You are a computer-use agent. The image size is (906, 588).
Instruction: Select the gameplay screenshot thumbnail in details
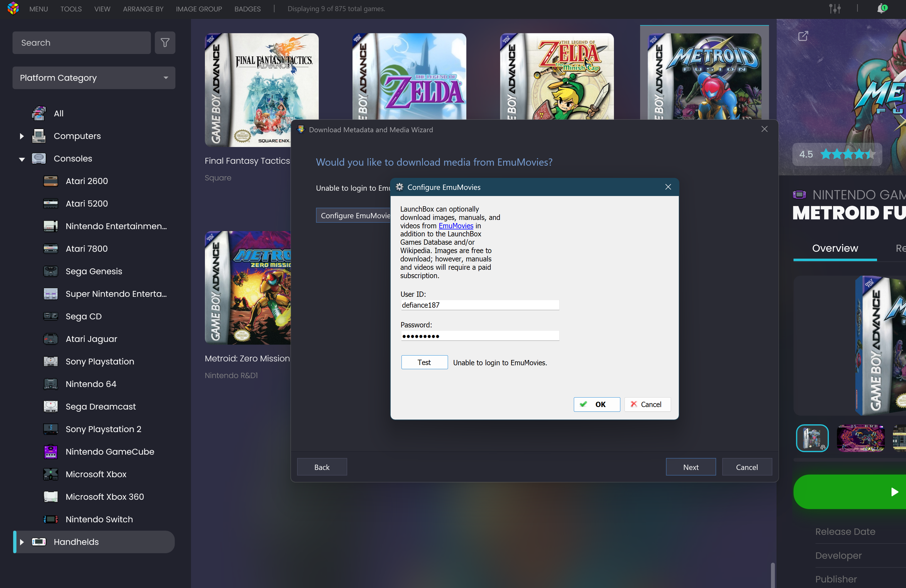pyautogui.click(x=860, y=438)
